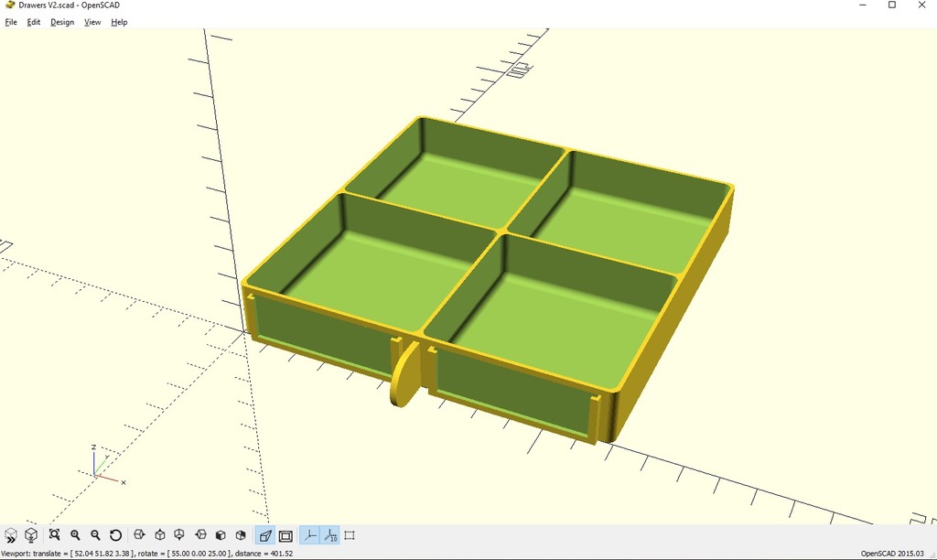Toggle Show Axes
Screen dimensions: 937x560
(309, 535)
